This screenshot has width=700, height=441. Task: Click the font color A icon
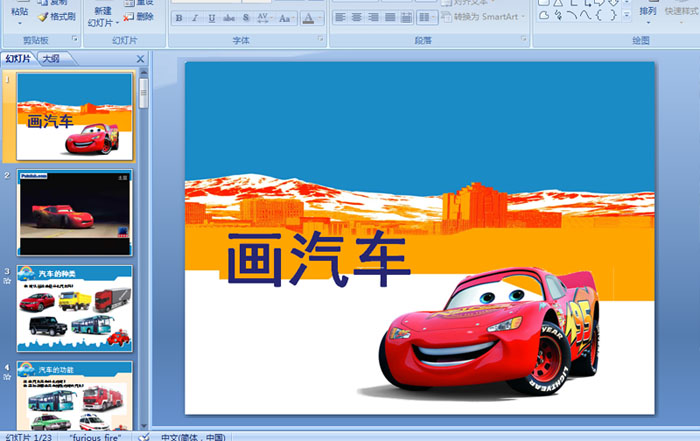[308, 18]
